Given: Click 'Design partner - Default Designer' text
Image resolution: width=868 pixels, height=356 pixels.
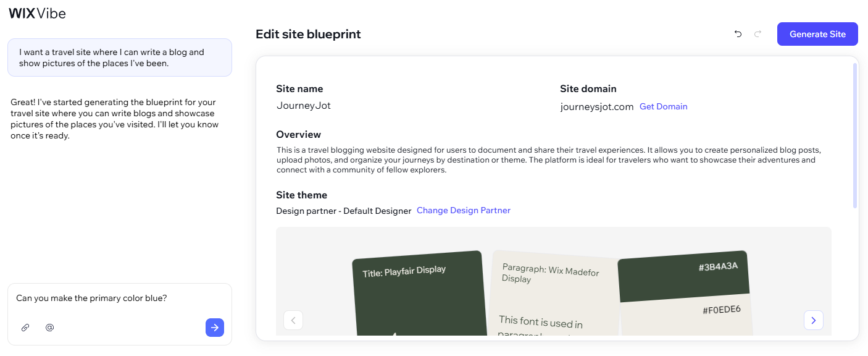Looking at the screenshot, I should click(344, 211).
